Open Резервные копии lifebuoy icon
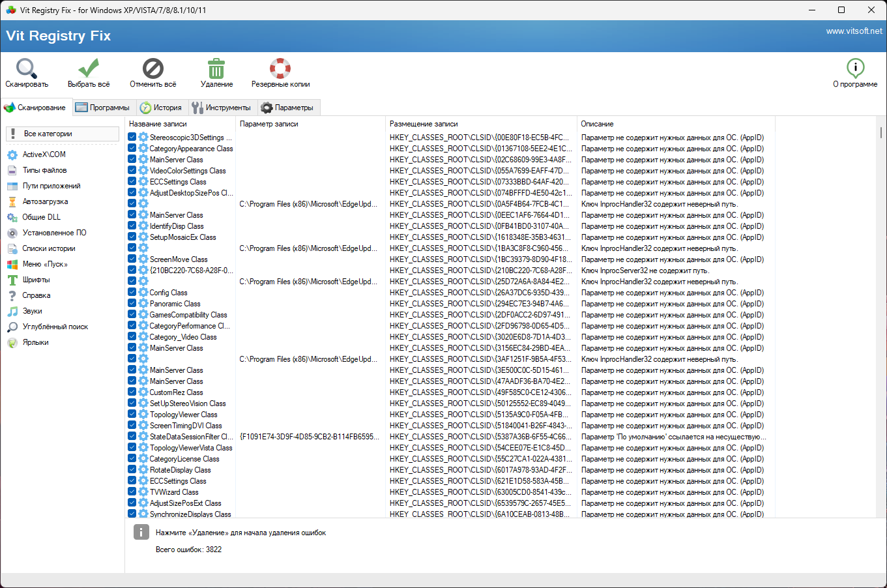 (x=280, y=68)
